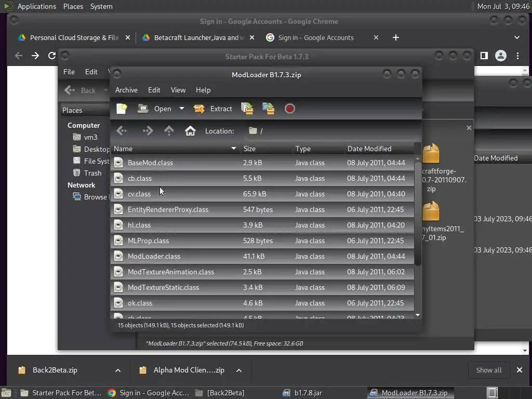Sort by Type column header
This screenshot has height=399, width=532.
click(x=319, y=149)
